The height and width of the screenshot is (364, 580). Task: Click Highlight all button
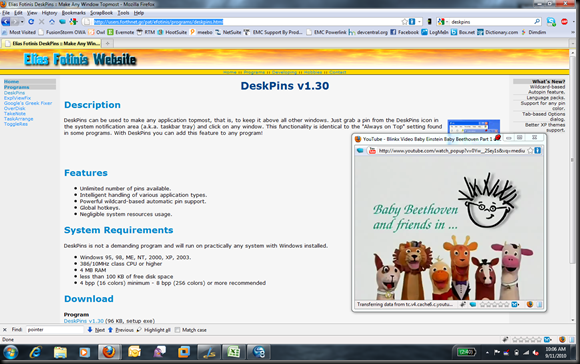(x=154, y=330)
